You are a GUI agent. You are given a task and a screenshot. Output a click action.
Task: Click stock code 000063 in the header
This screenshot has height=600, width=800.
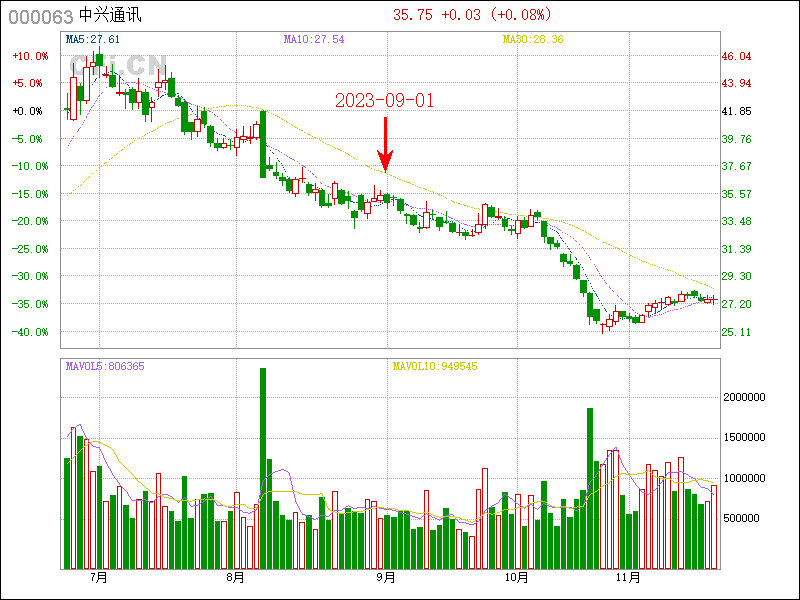(x=40, y=16)
